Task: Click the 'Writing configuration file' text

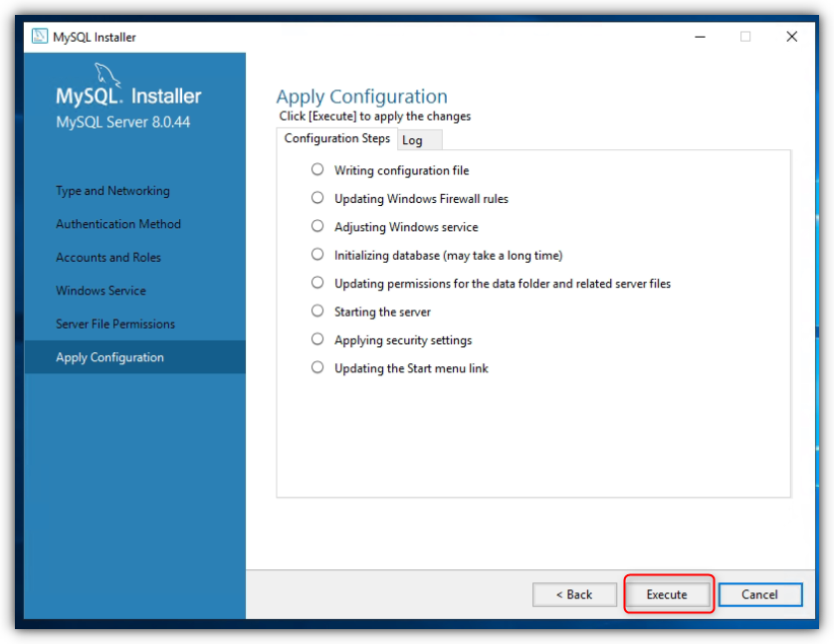Action: tap(402, 171)
